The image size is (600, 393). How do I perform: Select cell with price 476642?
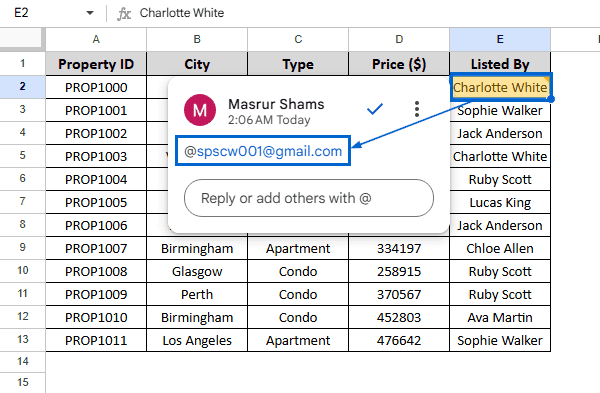point(399,340)
